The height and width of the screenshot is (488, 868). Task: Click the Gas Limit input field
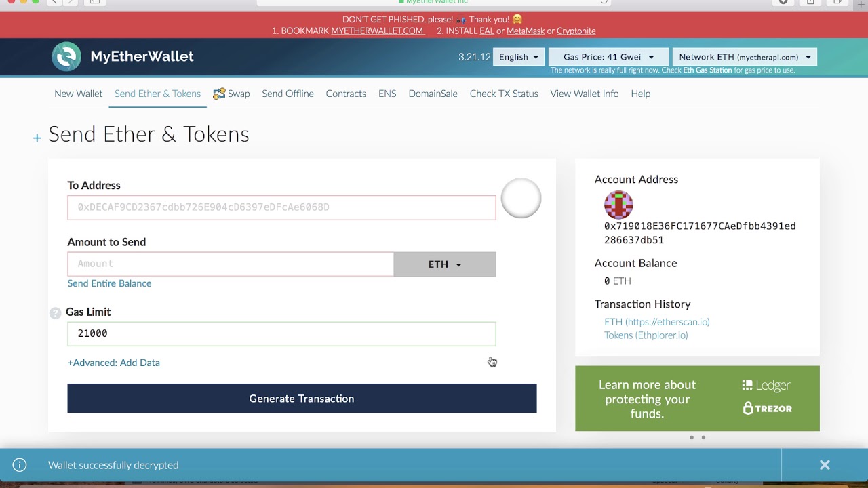[x=281, y=333]
